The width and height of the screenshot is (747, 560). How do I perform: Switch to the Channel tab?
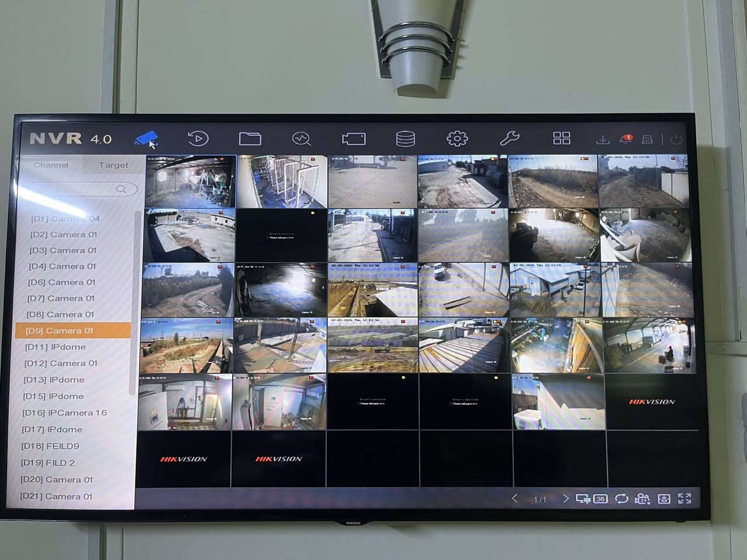(x=51, y=165)
